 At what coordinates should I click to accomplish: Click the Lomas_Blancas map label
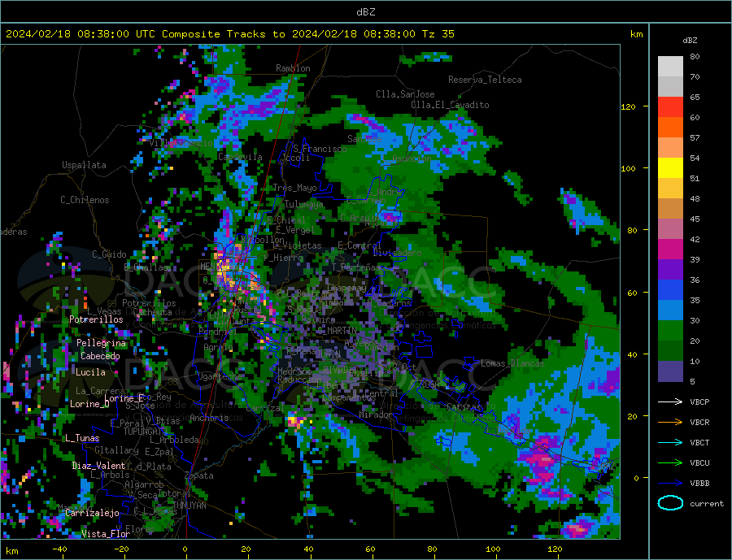[512, 363]
